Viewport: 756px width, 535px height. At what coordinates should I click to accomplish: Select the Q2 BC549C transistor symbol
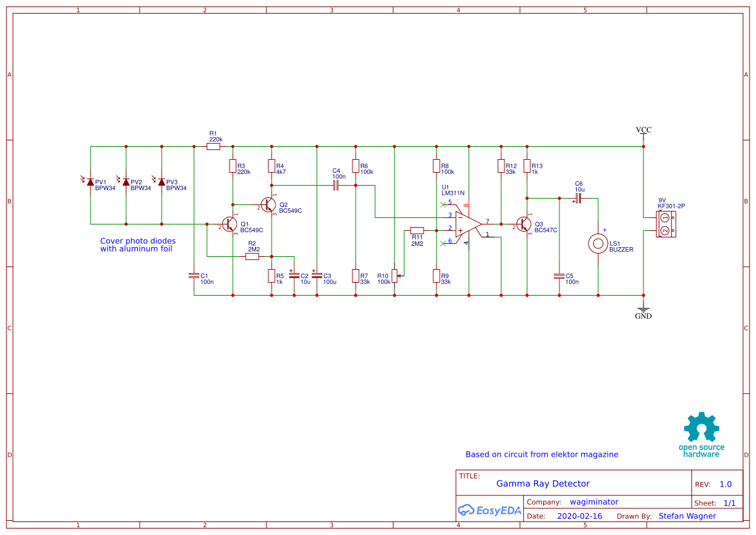(268, 204)
